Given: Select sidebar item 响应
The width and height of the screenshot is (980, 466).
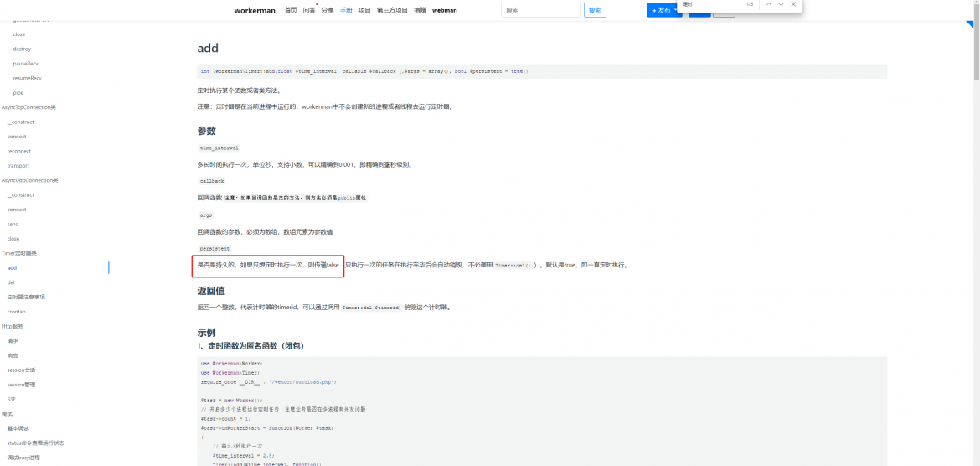Looking at the screenshot, I should (13, 355).
